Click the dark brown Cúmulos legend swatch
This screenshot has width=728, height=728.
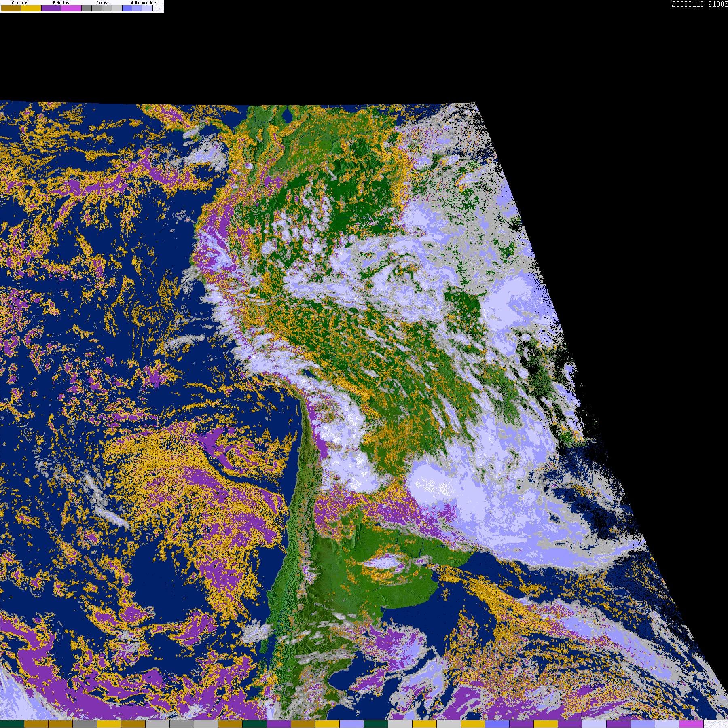pos(11,8)
